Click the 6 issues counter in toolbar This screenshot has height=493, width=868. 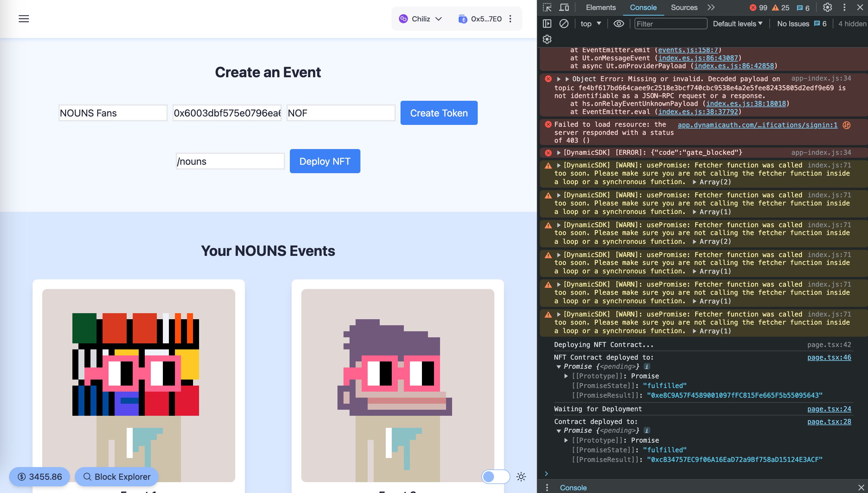coord(803,8)
